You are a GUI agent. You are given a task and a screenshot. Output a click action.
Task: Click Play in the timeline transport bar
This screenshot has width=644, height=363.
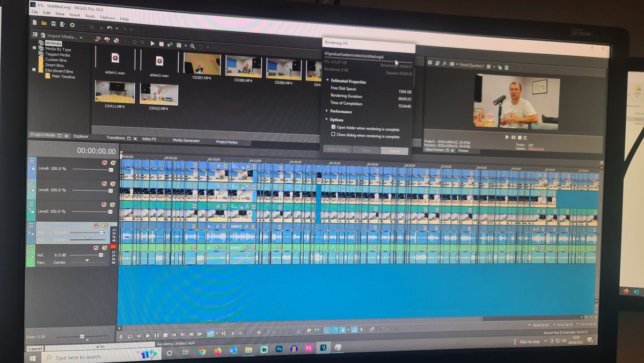(148, 336)
